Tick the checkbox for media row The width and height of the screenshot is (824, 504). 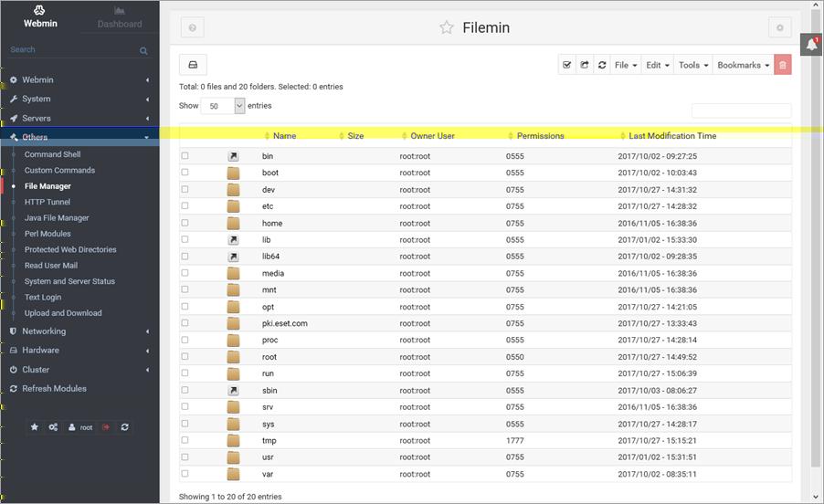point(185,272)
